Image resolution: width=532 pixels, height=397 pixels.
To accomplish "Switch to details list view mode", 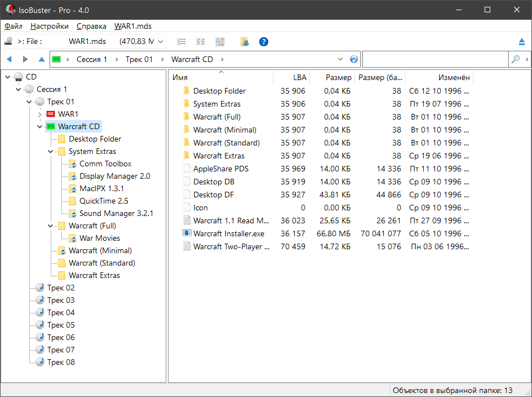I will (181, 42).
